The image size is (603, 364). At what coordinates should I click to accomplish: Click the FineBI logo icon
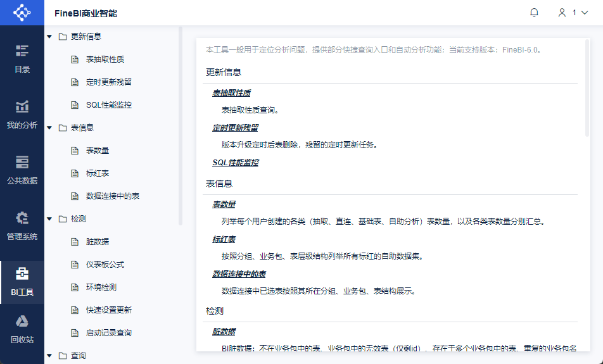click(x=22, y=13)
